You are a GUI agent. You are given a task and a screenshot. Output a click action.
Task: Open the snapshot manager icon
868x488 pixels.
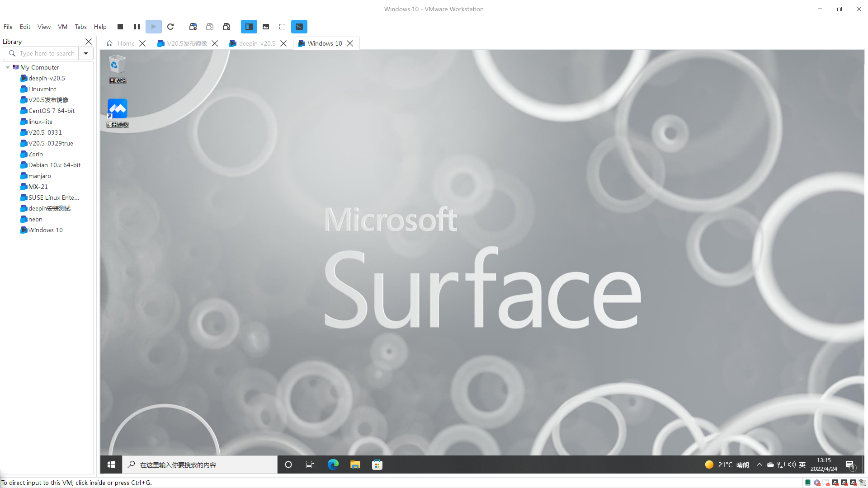226,27
